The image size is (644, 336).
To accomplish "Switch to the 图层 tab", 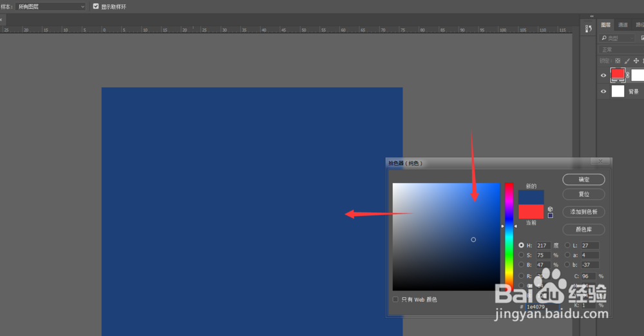I will coord(606,25).
